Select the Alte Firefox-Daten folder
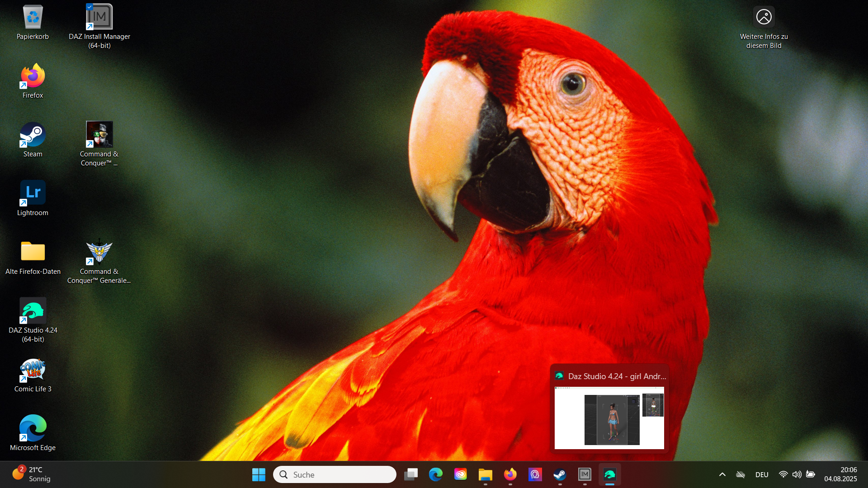Viewport: 868px width, 488px height. click(x=33, y=258)
